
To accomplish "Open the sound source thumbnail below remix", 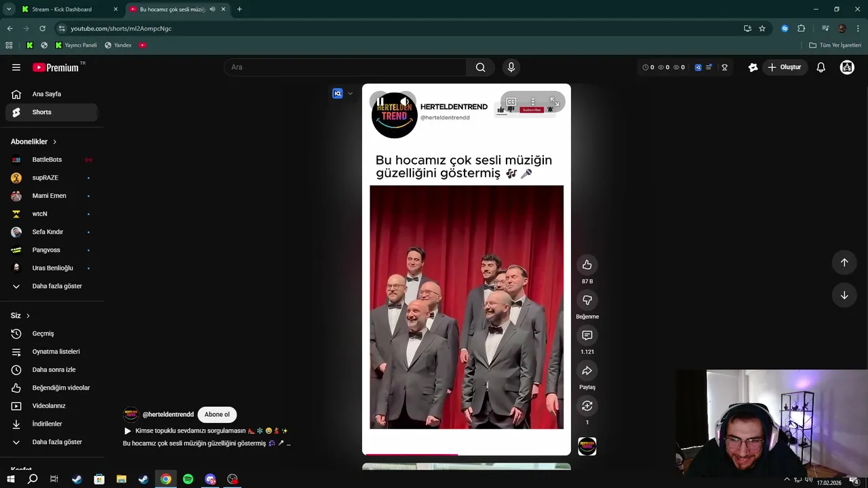I will 587,446.
